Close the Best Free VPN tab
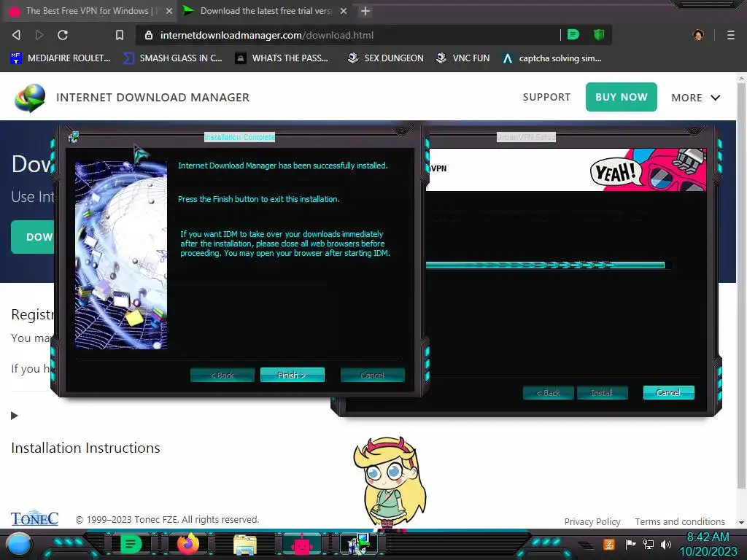 (x=169, y=11)
